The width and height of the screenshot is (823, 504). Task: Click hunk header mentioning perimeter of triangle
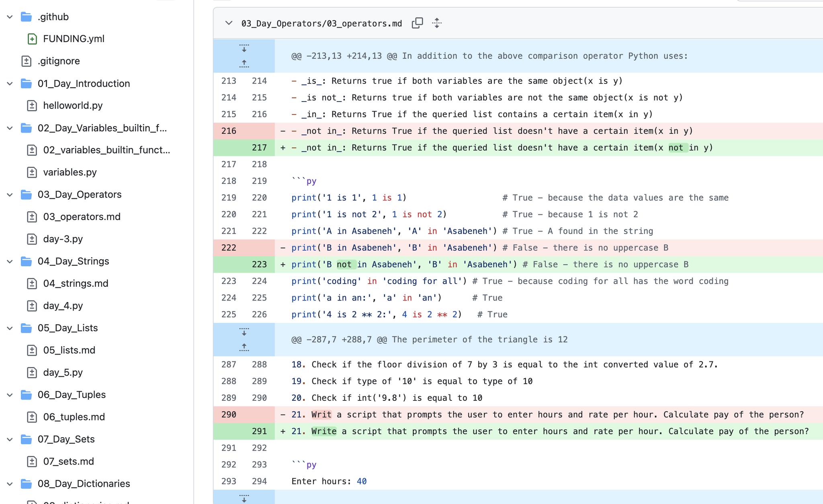pyautogui.click(x=430, y=340)
